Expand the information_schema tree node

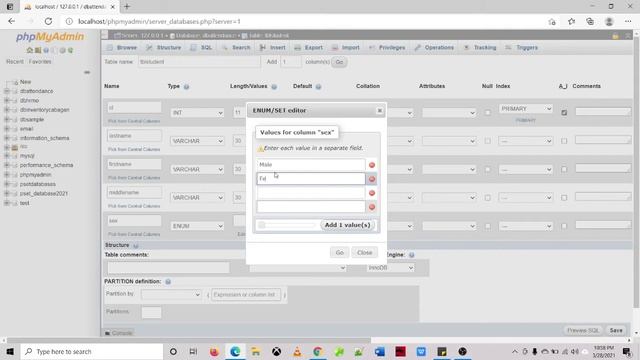point(7,138)
